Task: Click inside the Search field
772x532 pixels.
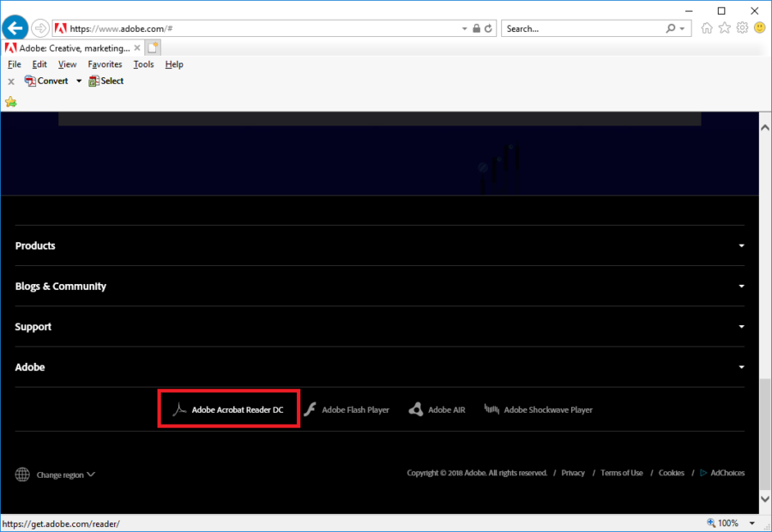Action: click(x=575, y=27)
